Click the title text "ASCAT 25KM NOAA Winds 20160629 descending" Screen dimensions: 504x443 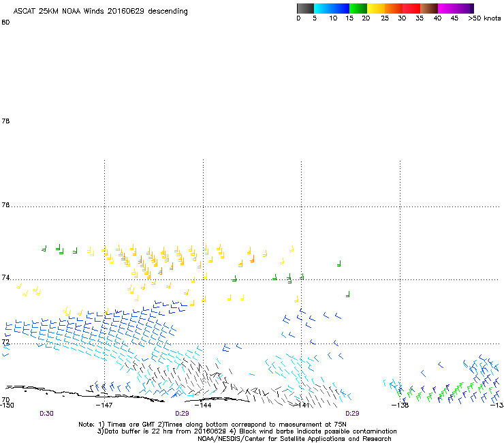[100, 11]
